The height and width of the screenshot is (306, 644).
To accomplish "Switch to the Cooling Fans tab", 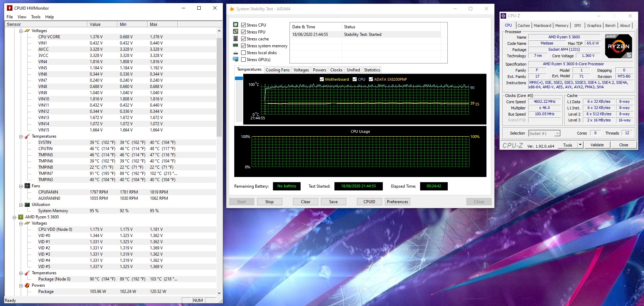I will click(x=277, y=70).
